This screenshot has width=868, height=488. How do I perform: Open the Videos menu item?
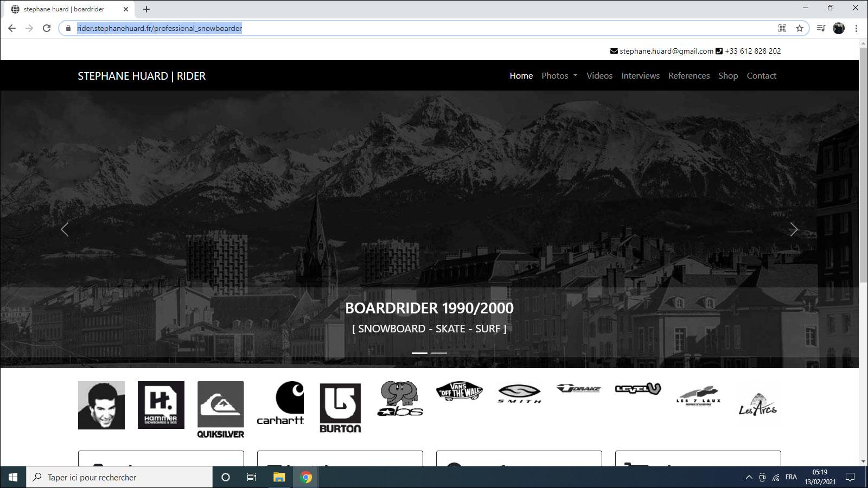point(599,76)
